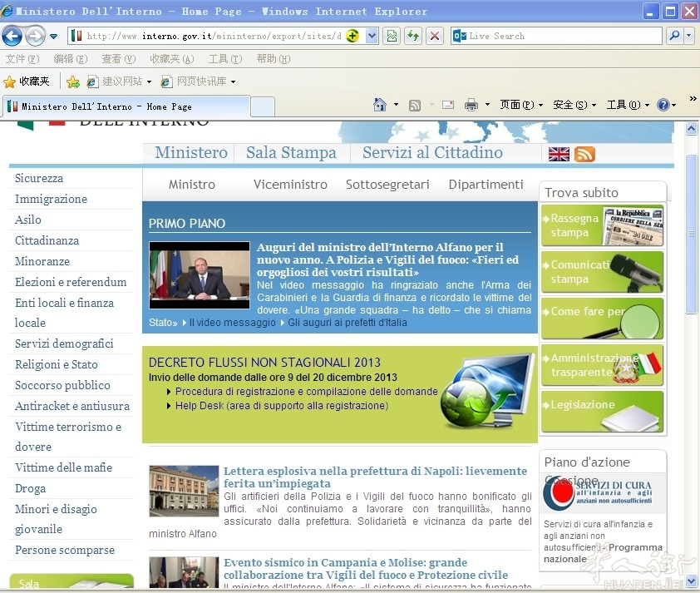Screen dimensions: 700x593
Task: Click the Add to Favorites Bar icon
Action: [x=73, y=82]
